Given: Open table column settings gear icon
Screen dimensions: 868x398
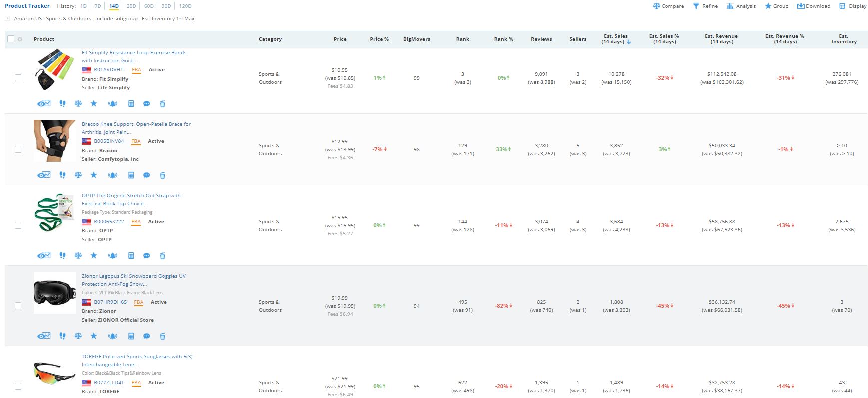Looking at the screenshot, I should (20, 39).
